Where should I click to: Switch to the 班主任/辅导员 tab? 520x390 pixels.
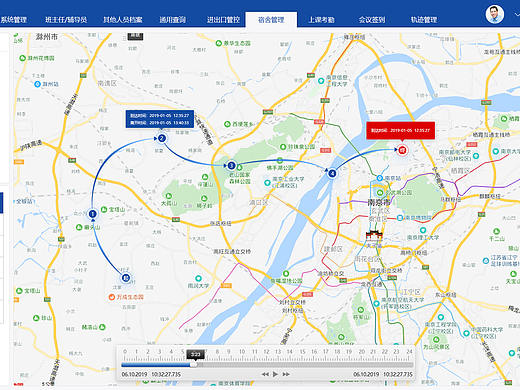tap(66, 20)
